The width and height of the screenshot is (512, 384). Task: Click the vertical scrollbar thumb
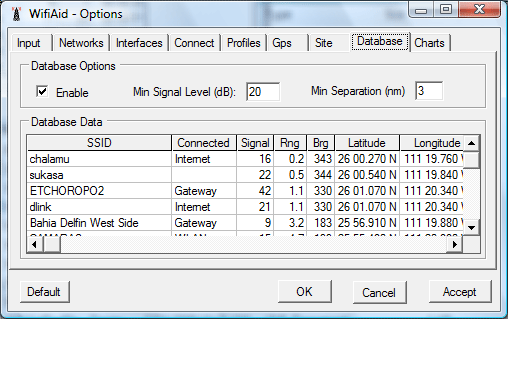471,160
